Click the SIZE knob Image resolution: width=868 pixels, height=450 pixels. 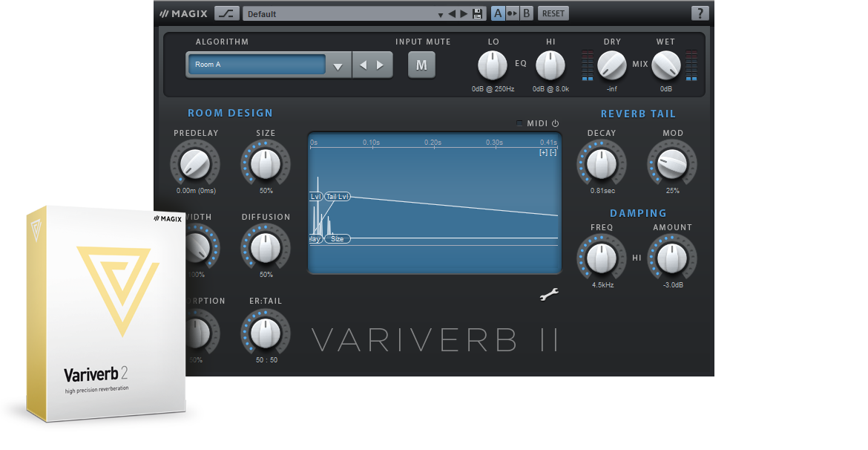[266, 163]
